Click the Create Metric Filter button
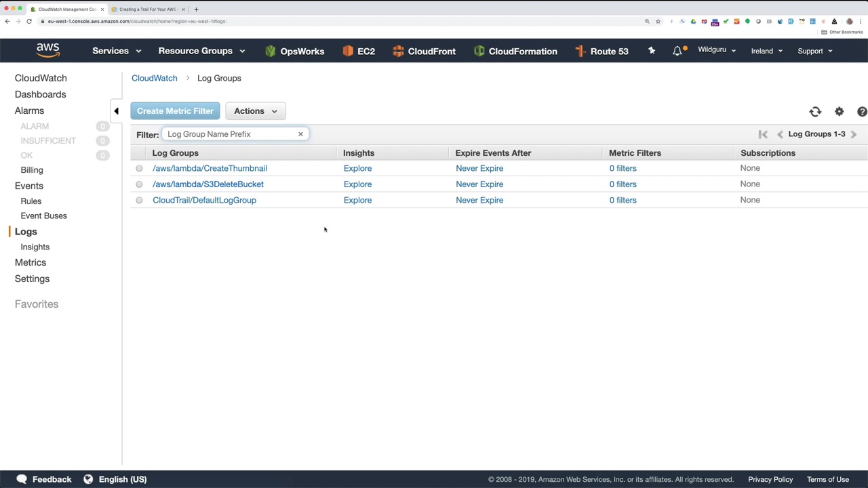The height and width of the screenshot is (488, 868). click(x=175, y=111)
